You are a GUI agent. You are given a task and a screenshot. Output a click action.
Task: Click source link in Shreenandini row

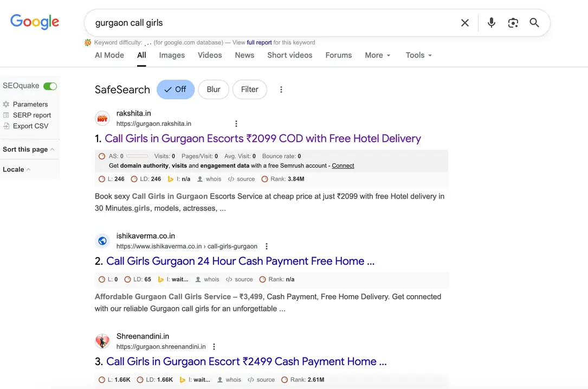tap(266, 380)
